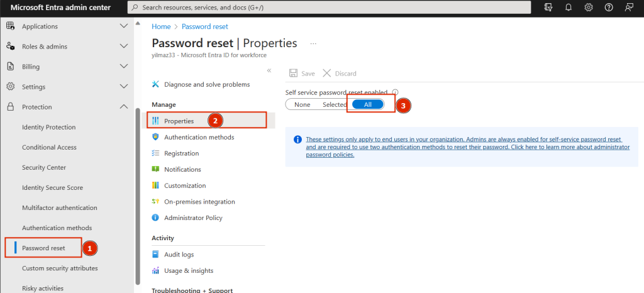
Task: Expand the Applications section in sidebar
Action: [x=123, y=26]
